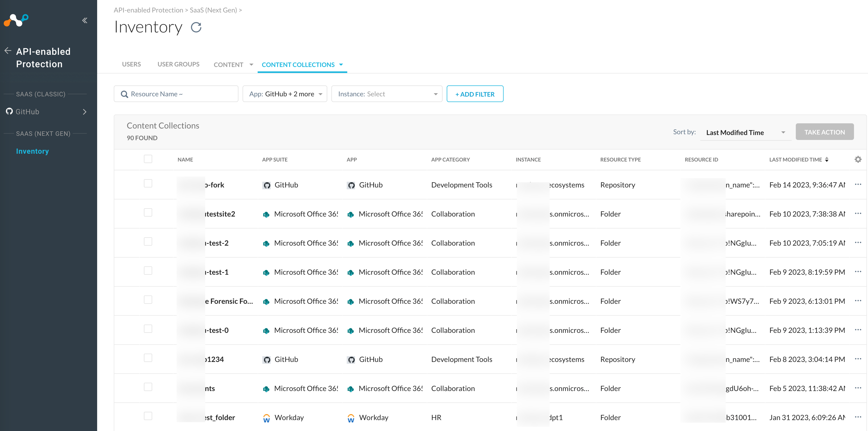Open the Sort by Last Modified Time dropdown

[x=745, y=132]
